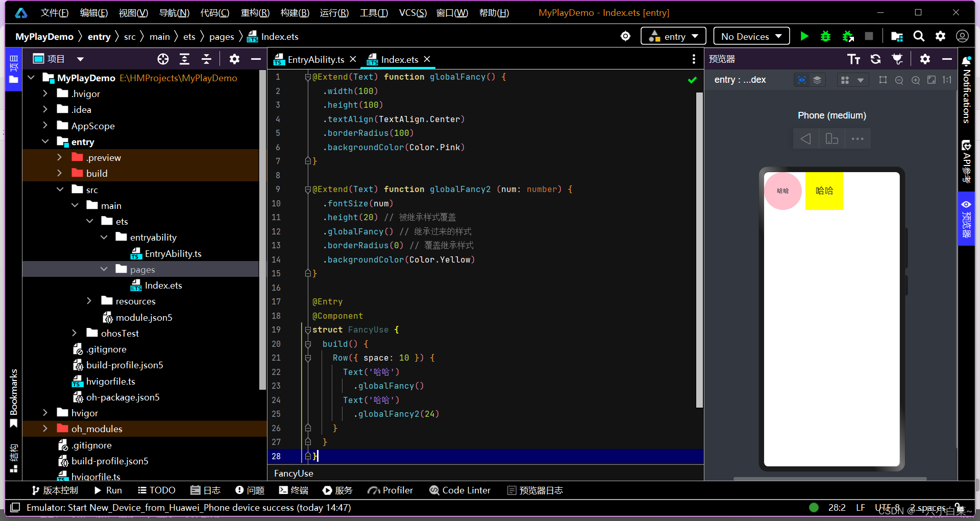Click the gray Stop button in toolbar

coord(869,36)
